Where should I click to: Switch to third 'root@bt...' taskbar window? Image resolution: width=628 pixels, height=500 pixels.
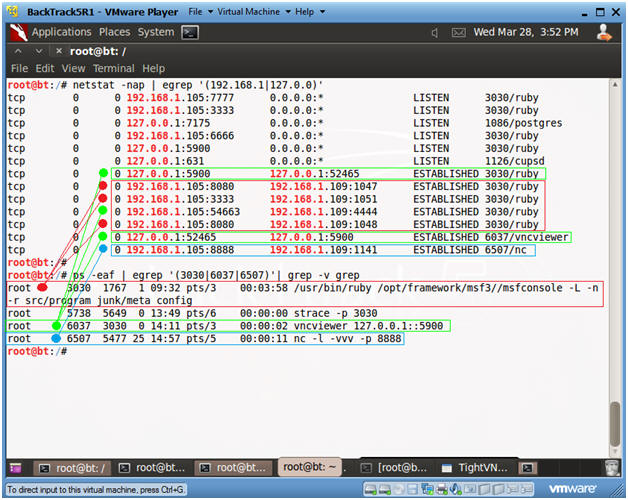[233, 468]
